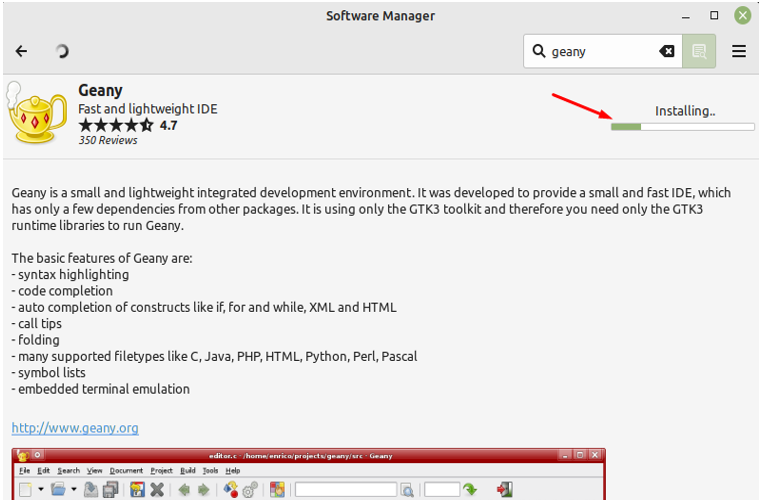Click in the geany search field
The image size is (761, 504).
(600, 51)
